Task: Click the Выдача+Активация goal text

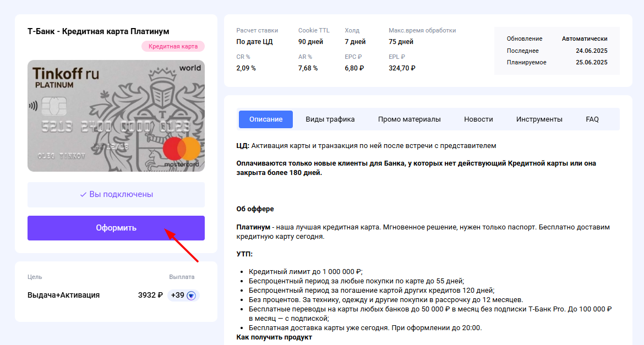Action: pos(64,295)
